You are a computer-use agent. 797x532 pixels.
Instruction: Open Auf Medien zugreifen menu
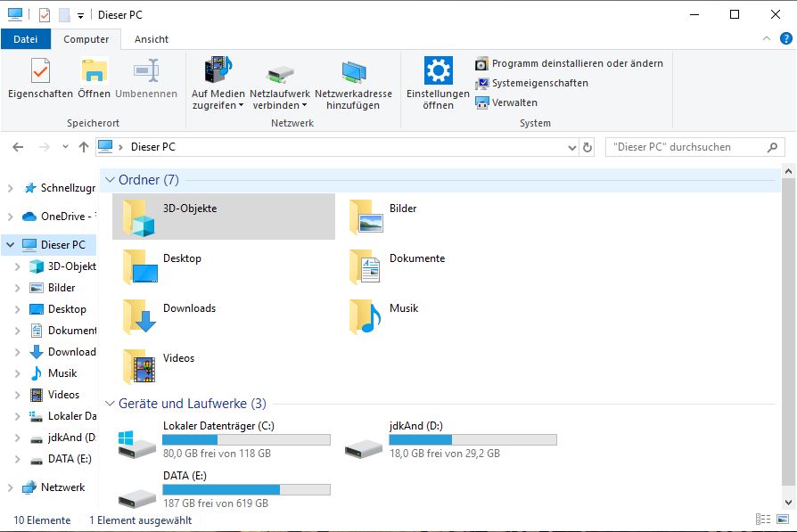[x=218, y=83]
